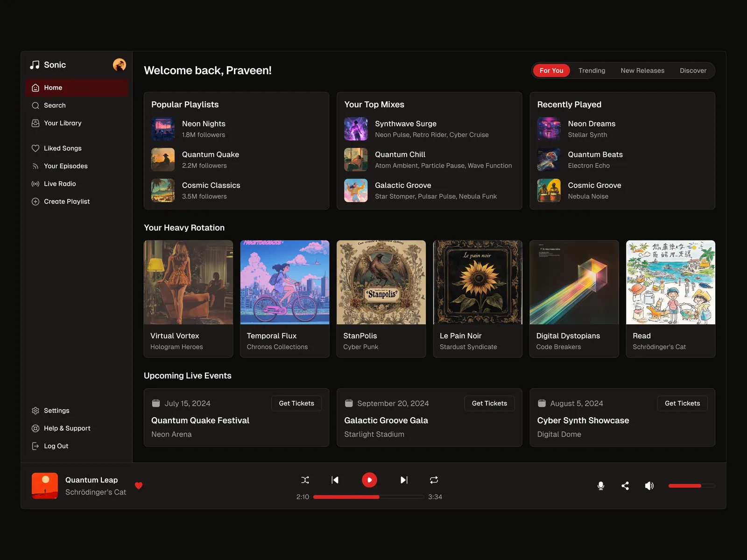747x560 pixels.
Task: Open the Le Pain Noir album cover
Action: click(x=478, y=282)
